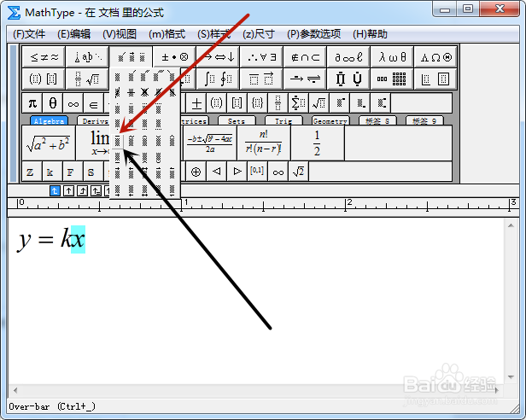Insert infinity symbol beside theta
Image resolution: width=526 pixels, height=420 pixels.
click(x=73, y=103)
